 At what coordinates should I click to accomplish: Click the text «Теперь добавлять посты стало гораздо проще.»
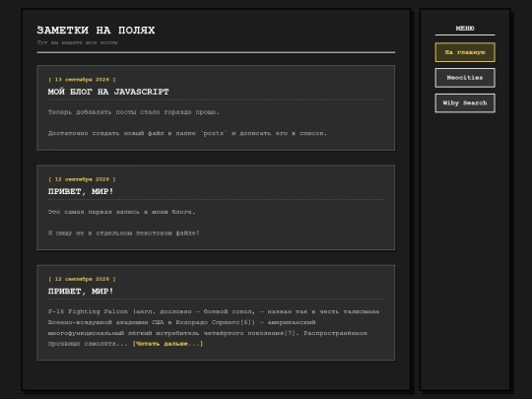click(134, 112)
